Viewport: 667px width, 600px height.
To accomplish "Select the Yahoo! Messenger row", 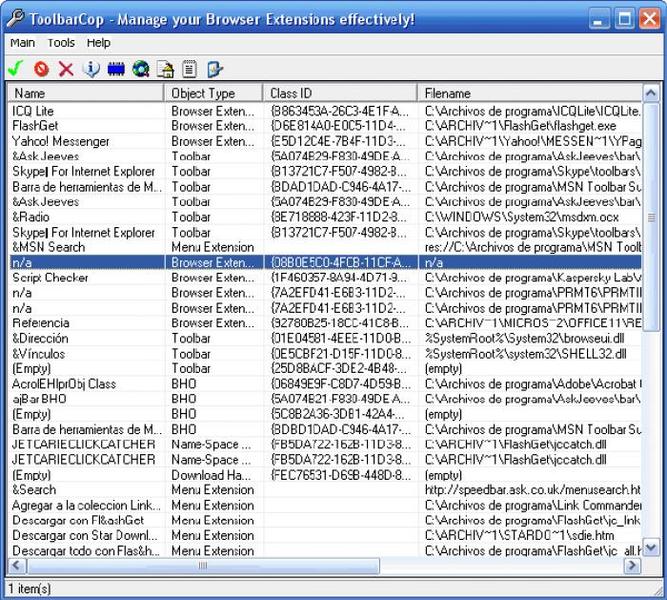I will tap(325, 141).
